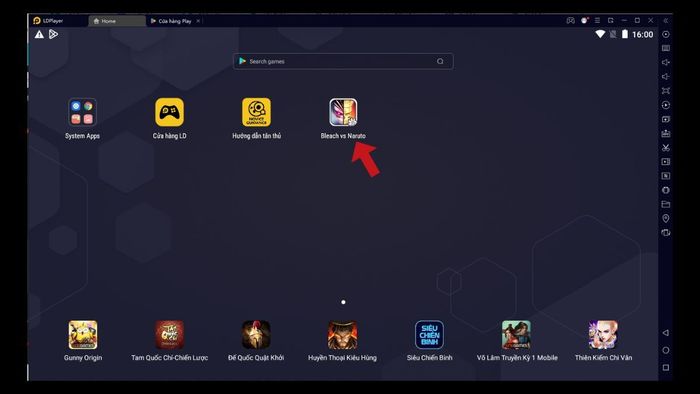Click the magnifier icon in the search bar
The height and width of the screenshot is (394, 700).
[440, 61]
